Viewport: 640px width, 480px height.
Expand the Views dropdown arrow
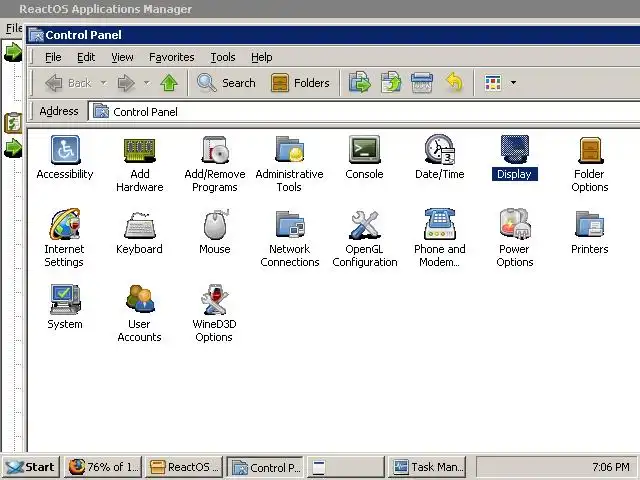click(x=513, y=83)
